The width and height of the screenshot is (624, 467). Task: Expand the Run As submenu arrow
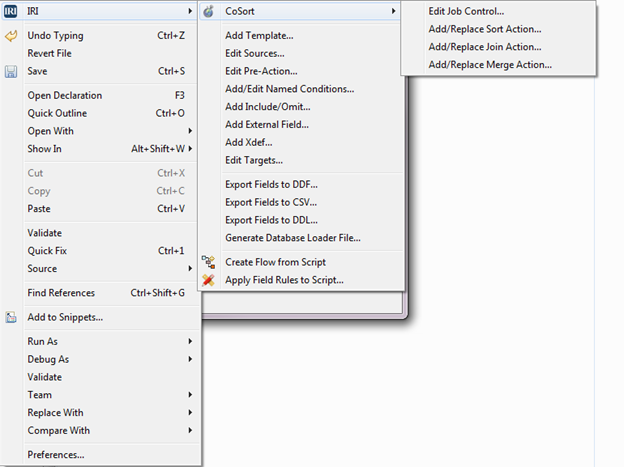click(190, 342)
